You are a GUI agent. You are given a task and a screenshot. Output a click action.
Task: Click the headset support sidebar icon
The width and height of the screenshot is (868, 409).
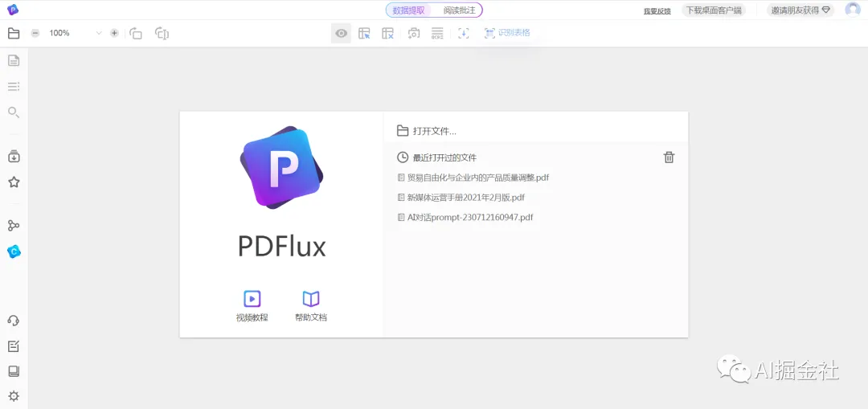coord(14,321)
